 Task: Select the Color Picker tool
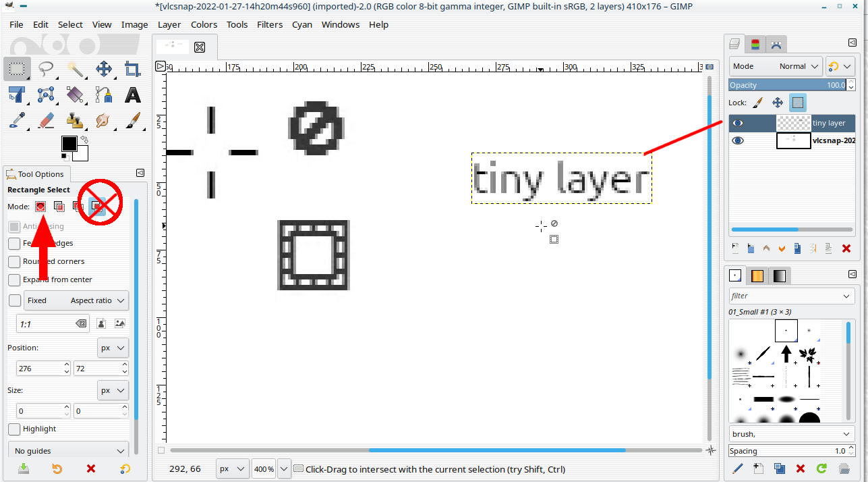click(x=17, y=120)
